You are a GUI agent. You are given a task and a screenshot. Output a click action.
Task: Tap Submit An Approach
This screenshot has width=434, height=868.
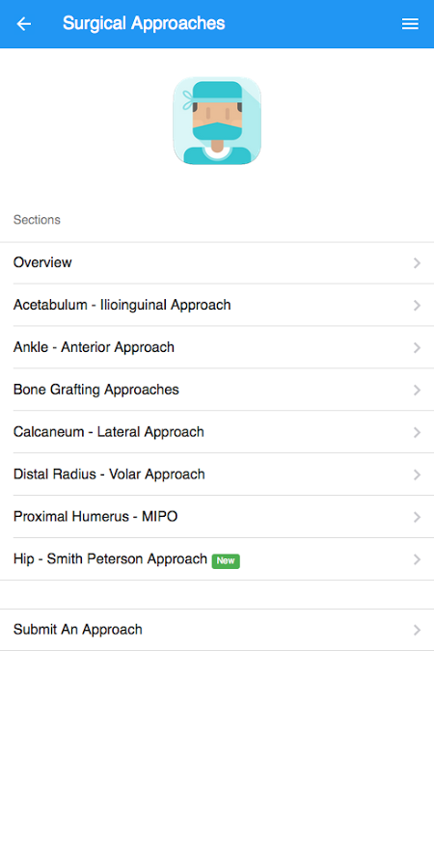pyautogui.click(x=217, y=630)
